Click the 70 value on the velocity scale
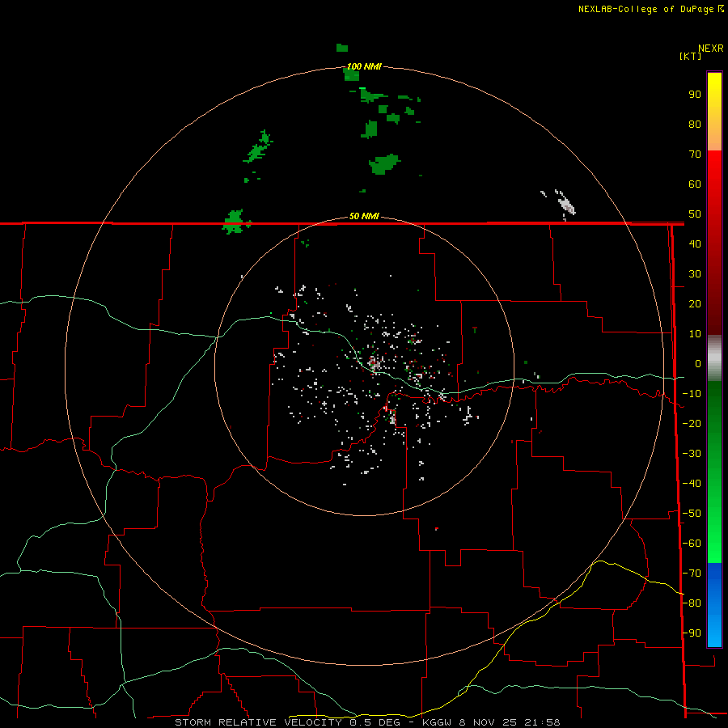Viewport: 728px width, 728px height. tap(695, 154)
